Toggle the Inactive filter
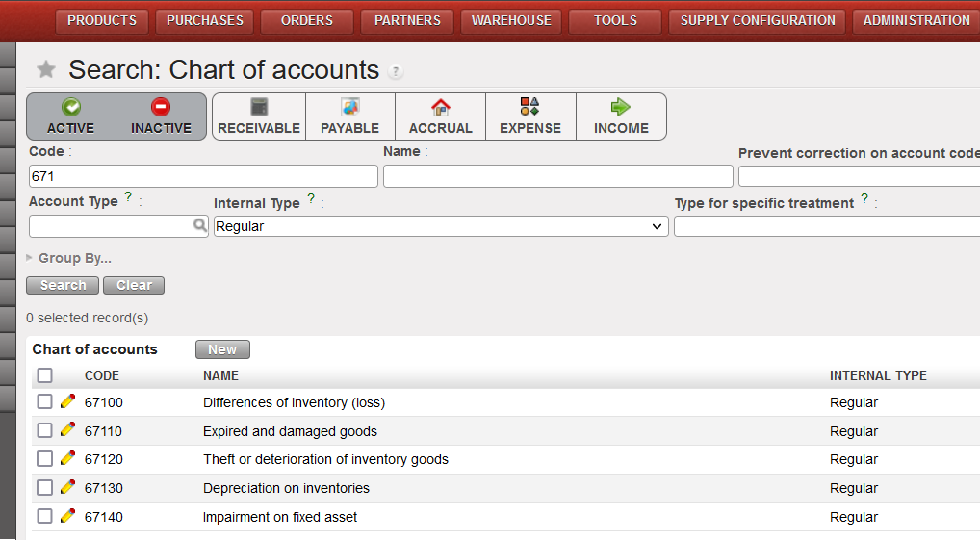980x540 pixels. click(162, 116)
